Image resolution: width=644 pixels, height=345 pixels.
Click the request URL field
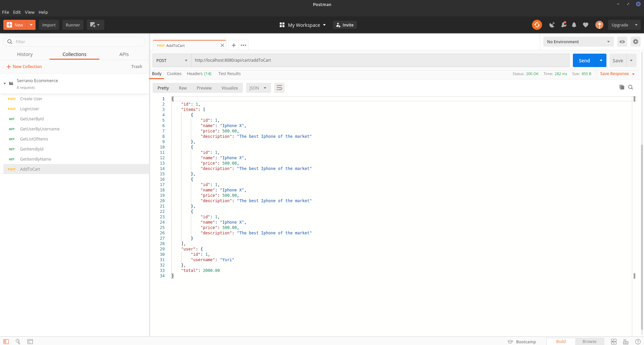click(380, 60)
